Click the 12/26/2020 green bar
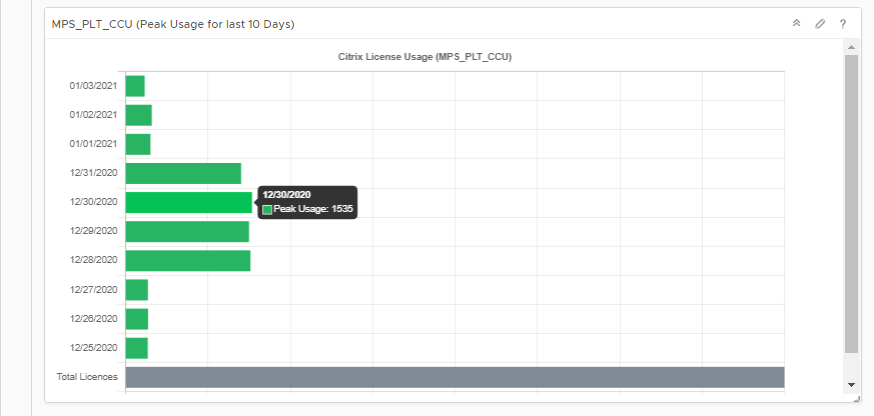The width and height of the screenshot is (874, 416). coord(137,319)
